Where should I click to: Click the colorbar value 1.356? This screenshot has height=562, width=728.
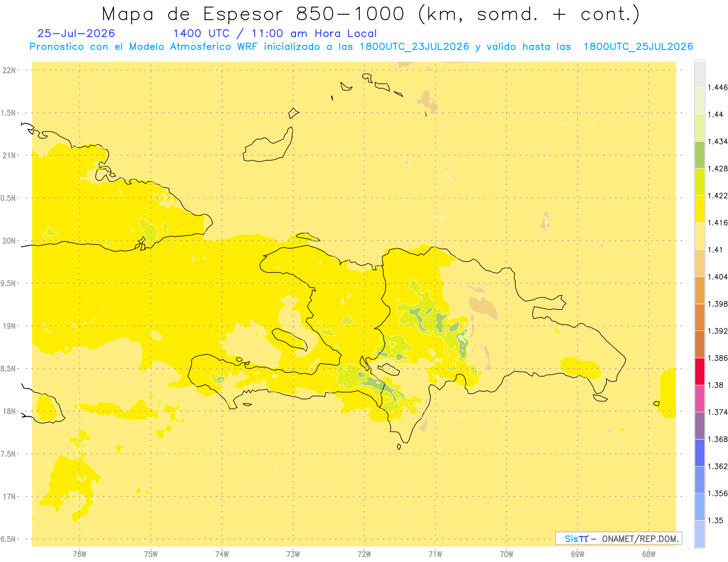[719, 493]
